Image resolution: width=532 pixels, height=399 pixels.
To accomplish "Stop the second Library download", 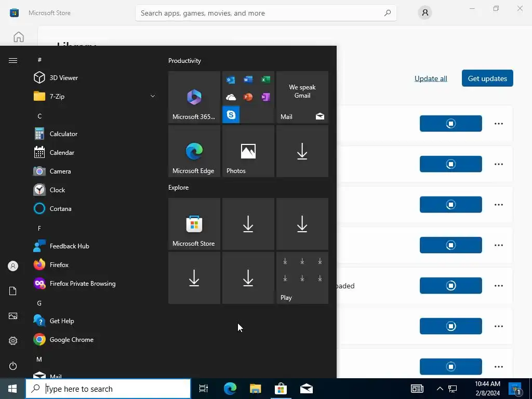I will point(451,164).
